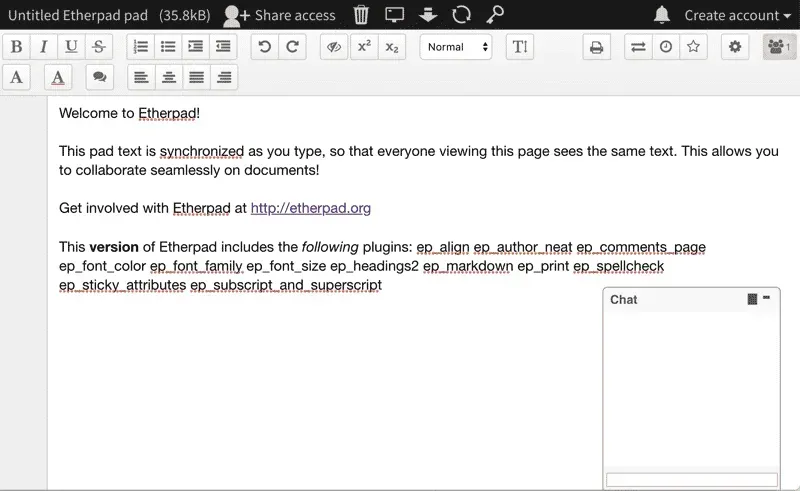
Task: Click the clear authorship colors eye icon
Action: 335,47
